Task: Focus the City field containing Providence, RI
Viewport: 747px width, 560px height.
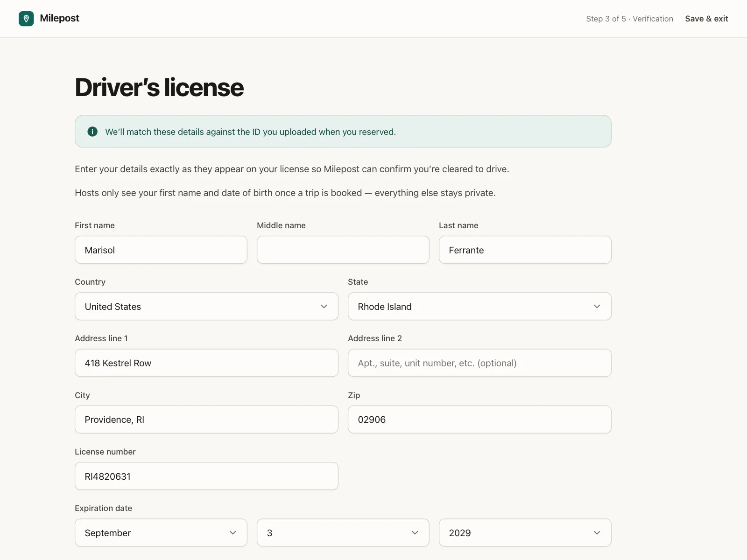Action: [x=206, y=420]
